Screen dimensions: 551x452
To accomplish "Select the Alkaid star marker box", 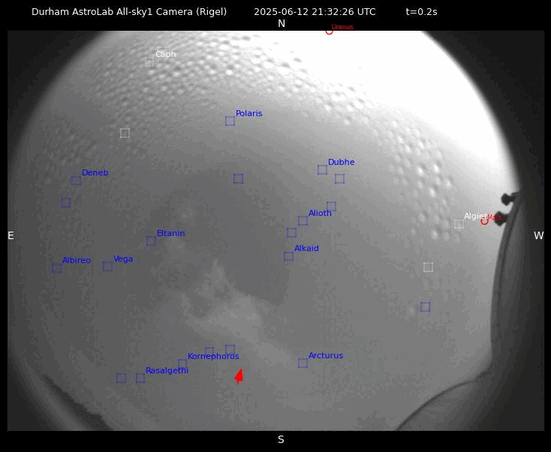I will click(289, 256).
